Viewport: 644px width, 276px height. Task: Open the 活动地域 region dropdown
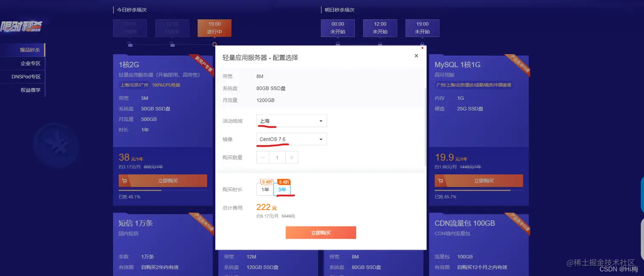point(291,121)
